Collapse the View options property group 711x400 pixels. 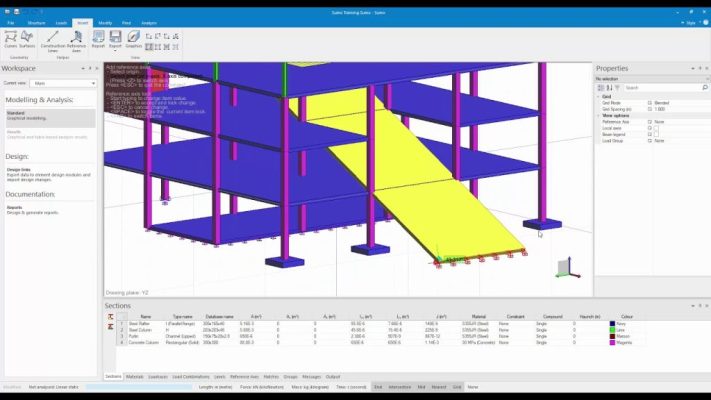coord(598,115)
